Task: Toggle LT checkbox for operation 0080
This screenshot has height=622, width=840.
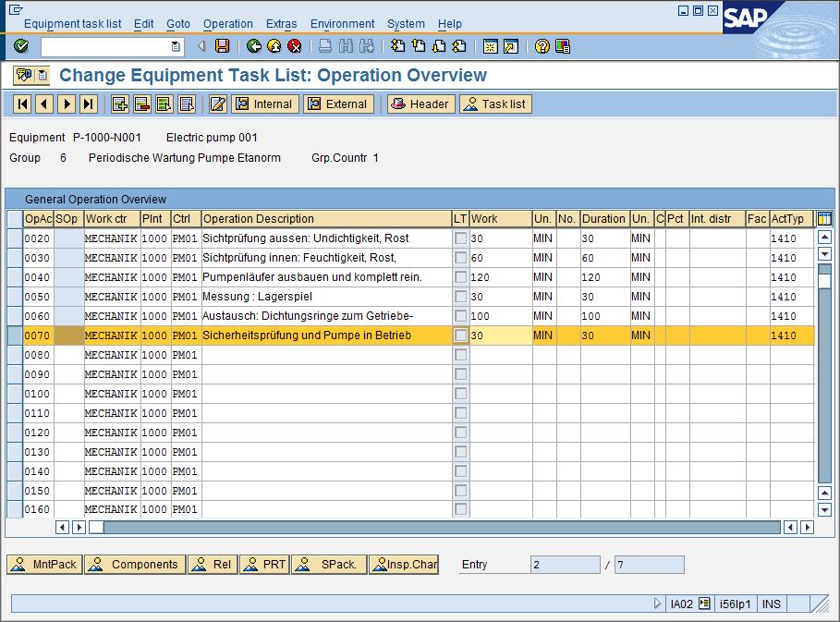Action: (460, 355)
